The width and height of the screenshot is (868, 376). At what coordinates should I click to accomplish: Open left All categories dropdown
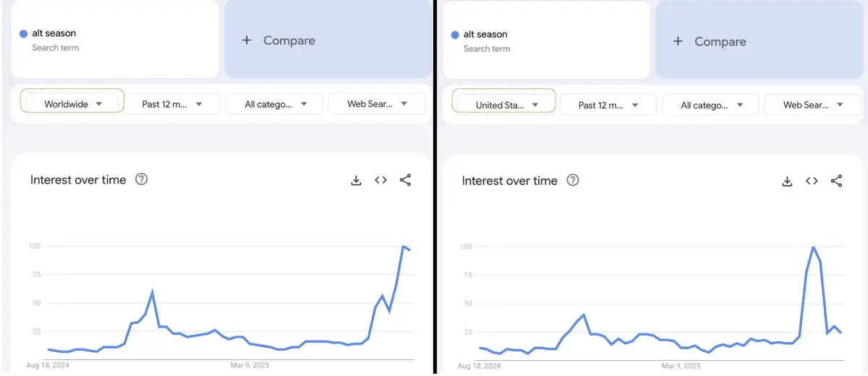click(x=275, y=103)
